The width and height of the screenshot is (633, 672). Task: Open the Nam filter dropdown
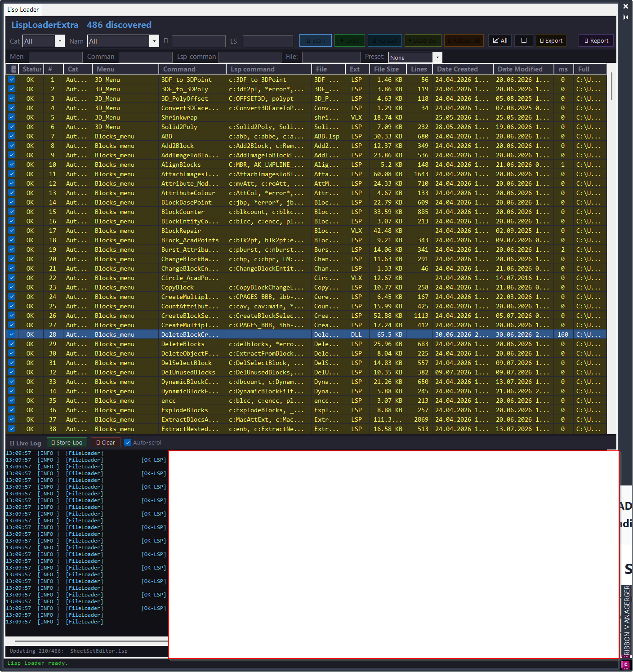[154, 41]
